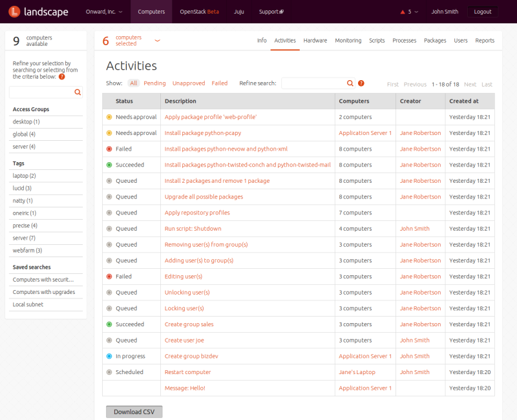The width and height of the screenshot is (517, 420).
Task: Click the Download CSV button
Action: [x=134, y=412]
